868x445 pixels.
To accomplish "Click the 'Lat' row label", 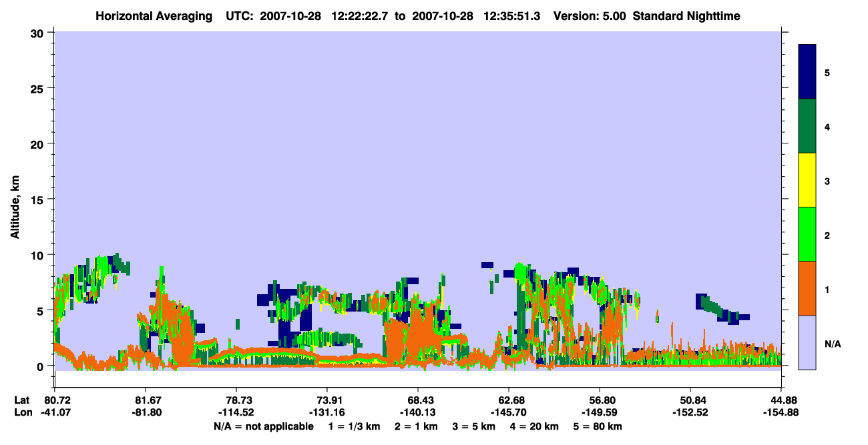I will (x=21, y=400).
